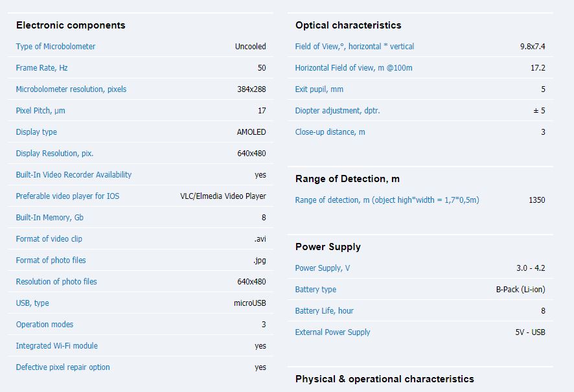Image resolution: width=574 pixels, height=392 pixels.
Task: Select Integrated Wi-Fi module label
Action: tap(57, 346)
